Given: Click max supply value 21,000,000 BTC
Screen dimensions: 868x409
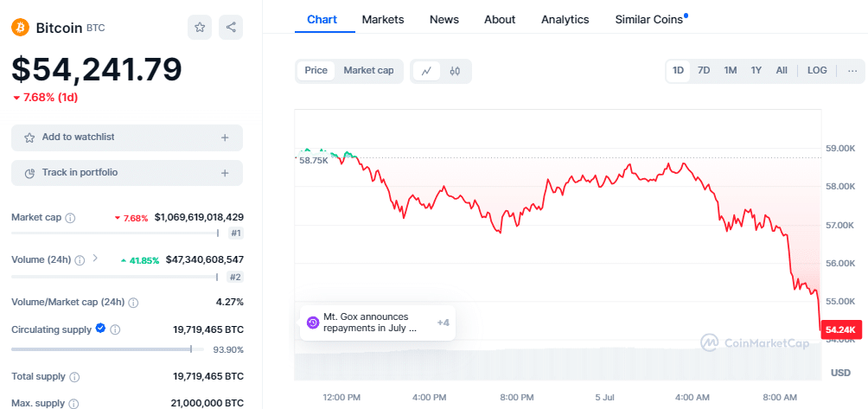Looking at the screenshot, I should pos(207,404).
